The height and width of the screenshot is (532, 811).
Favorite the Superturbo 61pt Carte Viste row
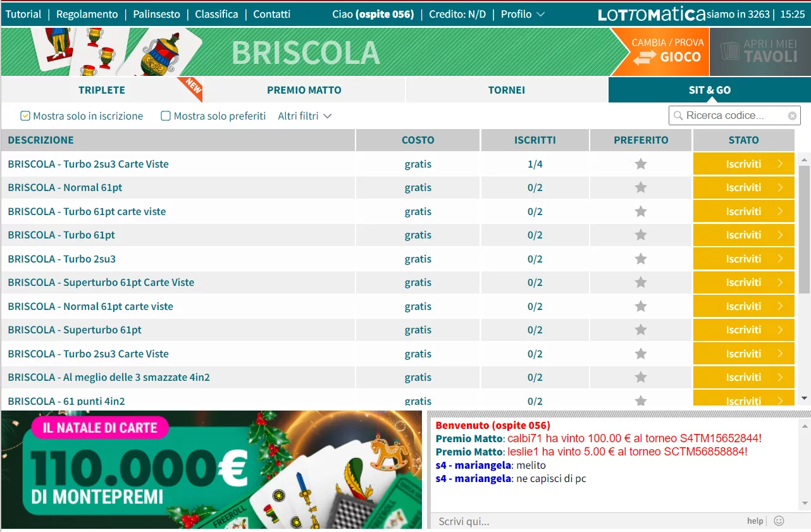coord(641,282)
